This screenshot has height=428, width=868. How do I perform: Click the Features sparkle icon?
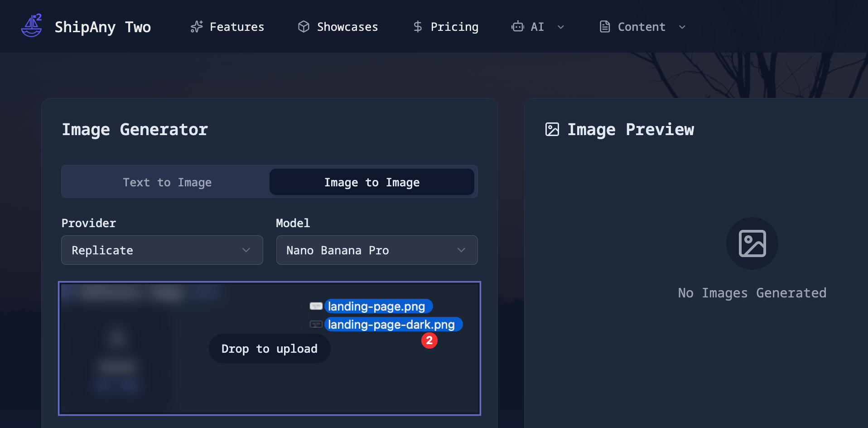point(197,27)
